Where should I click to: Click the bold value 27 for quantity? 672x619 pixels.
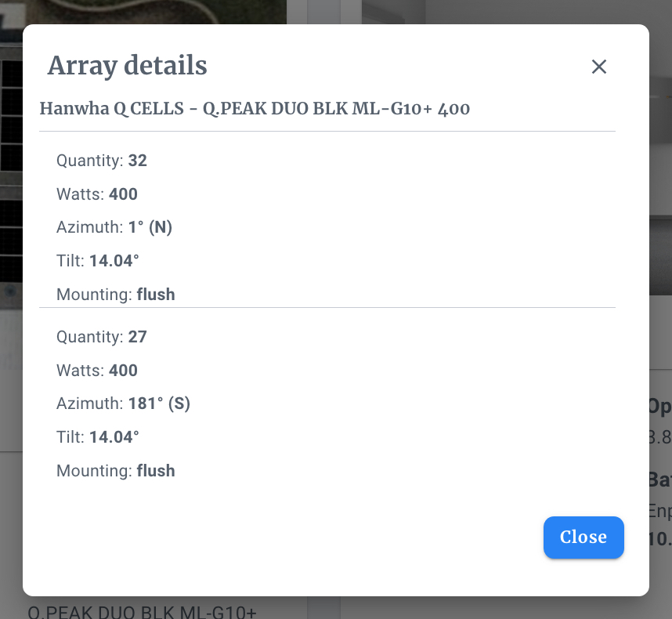click(x=138, y=337)
